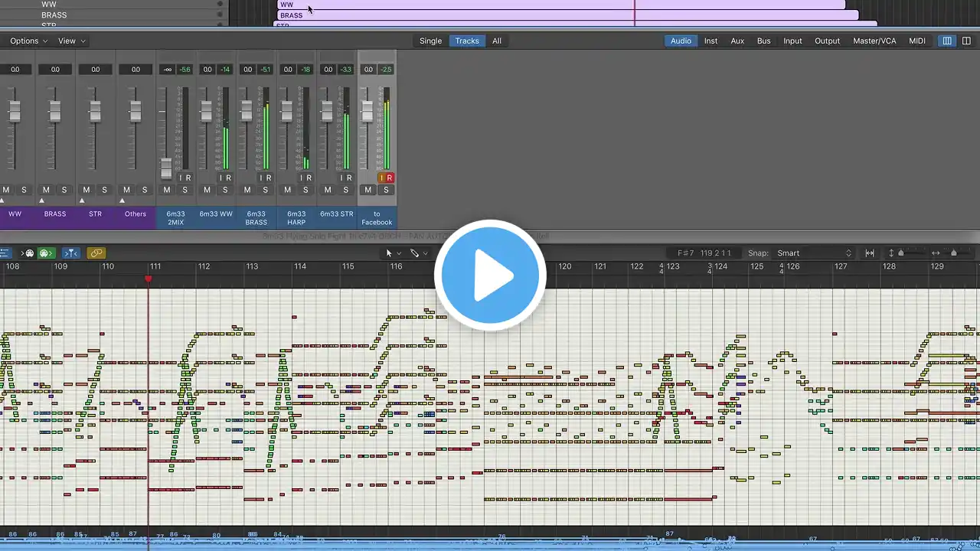This screenshot has height=551, width=980.
Task: Mute the BRASS channel strip
Action: 46,190
